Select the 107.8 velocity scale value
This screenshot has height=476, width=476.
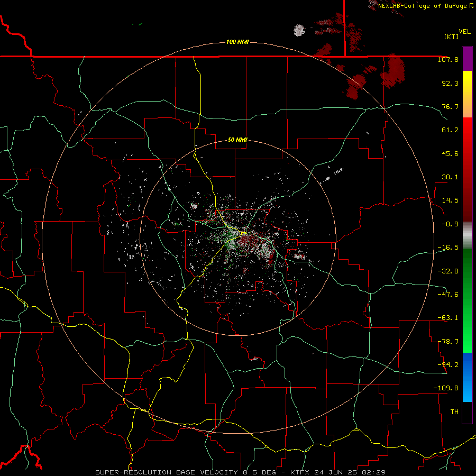tap(448, 59)
